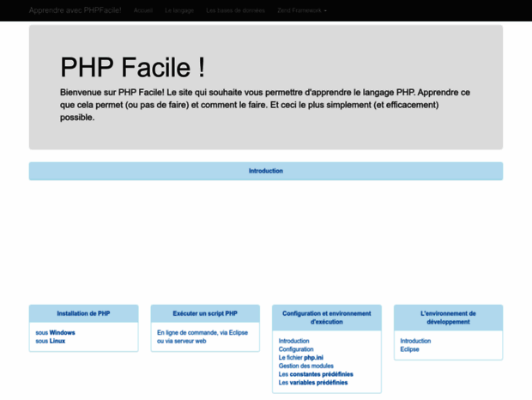Open L'environnement de développement heading link
532x400 pixels.
click(x=448, y=318)
